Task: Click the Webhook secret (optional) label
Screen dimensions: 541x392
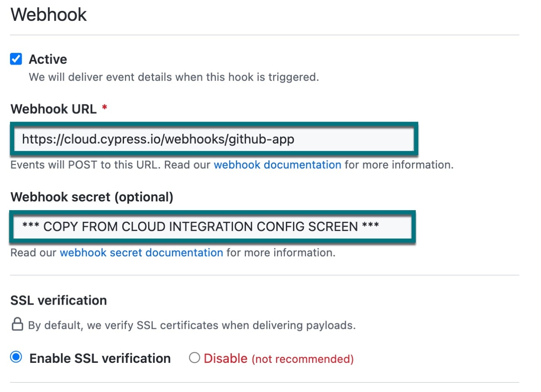Action: tap(91, 196)
